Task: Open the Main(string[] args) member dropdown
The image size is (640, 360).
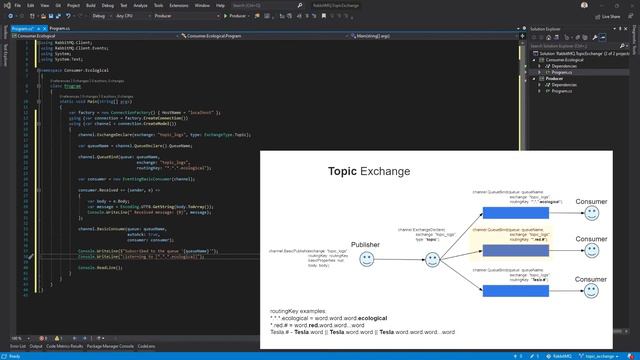Action: (434, 36)
